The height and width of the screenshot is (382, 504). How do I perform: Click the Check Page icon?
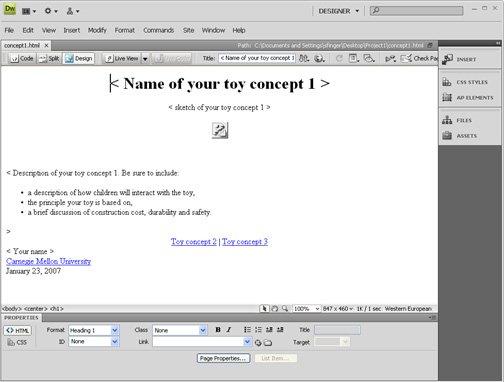pos(419,58)
